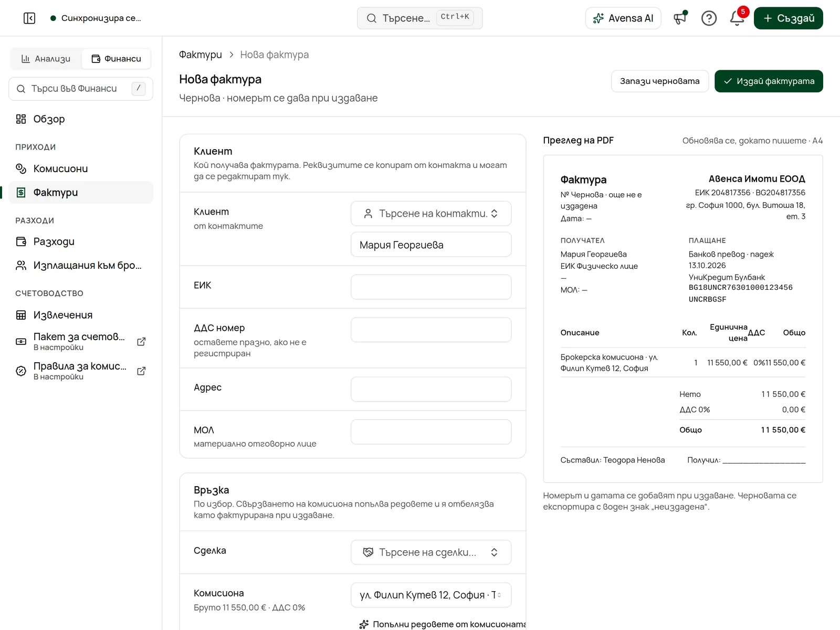
Task: Click the Обзор dashboard icon
Action: 21,119
